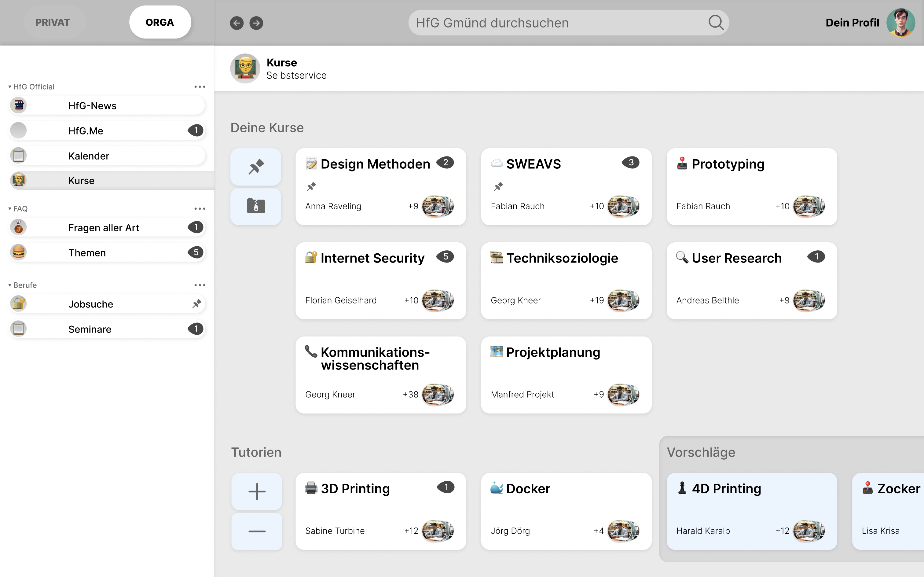Image resolution: width=924 pixels, height=577 pixels.
Task: Click the search magnifier icon
Action: pos(716,23)
